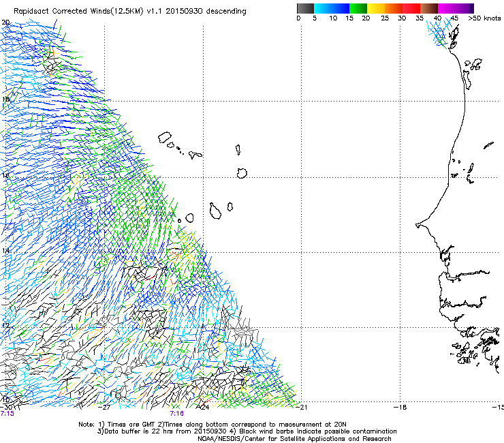
Task: Click the brown 35-40 knots legend segment
Action: click(429, 8)
